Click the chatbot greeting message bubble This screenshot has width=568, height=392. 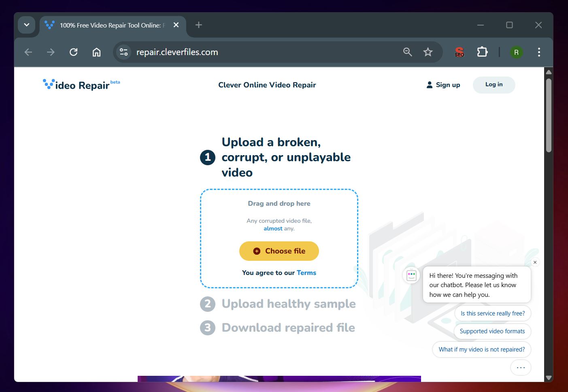tap(477, 285)
